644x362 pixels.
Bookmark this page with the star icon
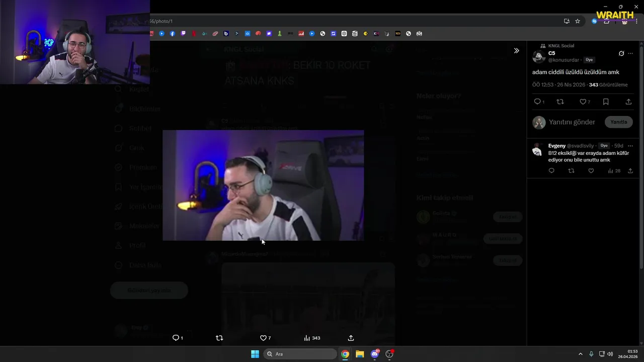click(578, 21)
